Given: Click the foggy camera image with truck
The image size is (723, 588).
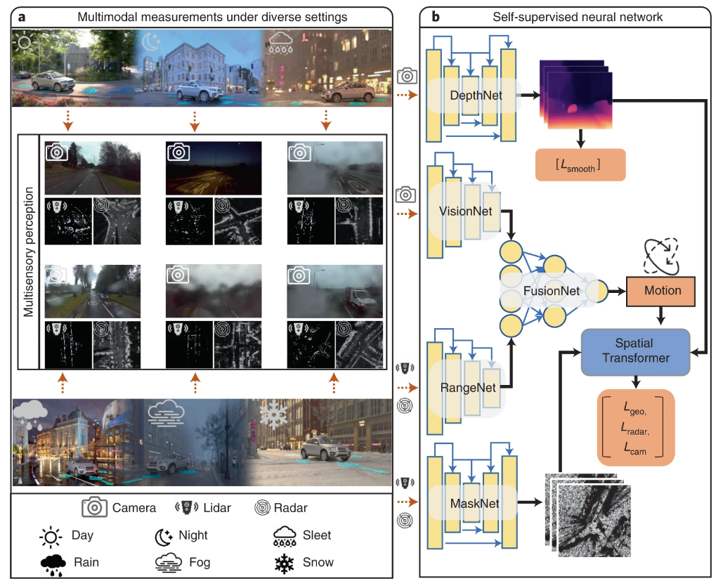Looking at the screenshot, I should pos(334,291).
